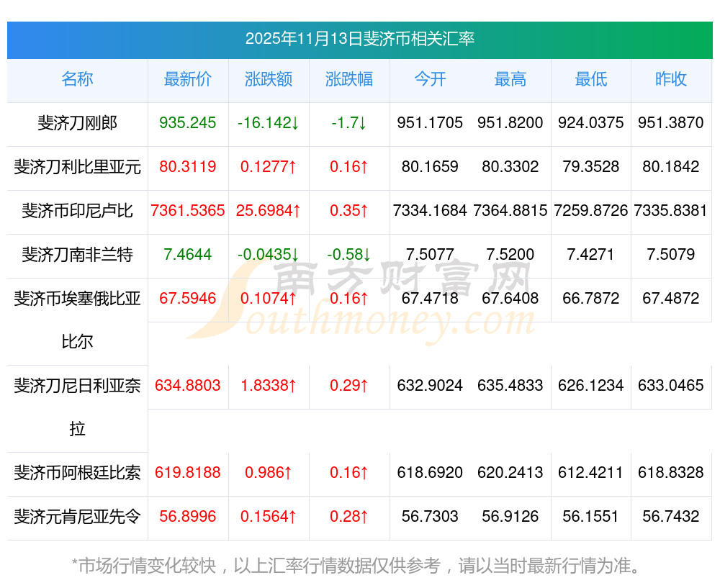
Task: Click the 名称 column header
Action: pos(77,80)
